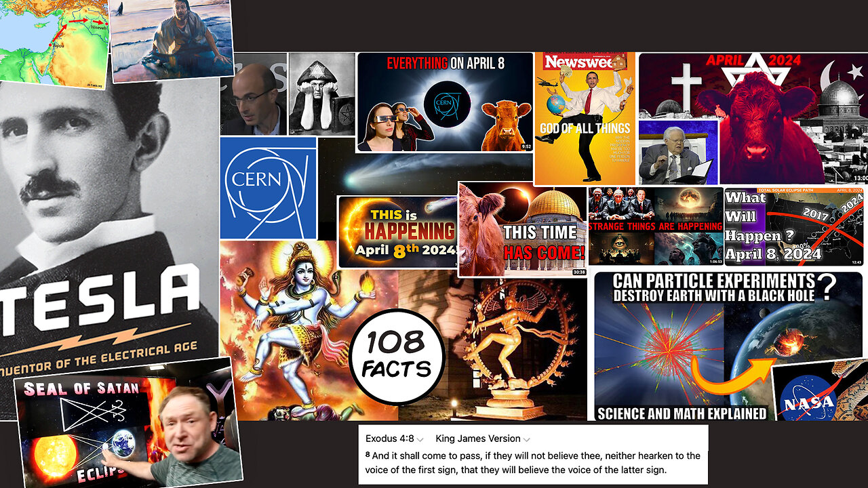
Task: Click the 'Science and Math Explained' caption
Action: pos(682,413)
